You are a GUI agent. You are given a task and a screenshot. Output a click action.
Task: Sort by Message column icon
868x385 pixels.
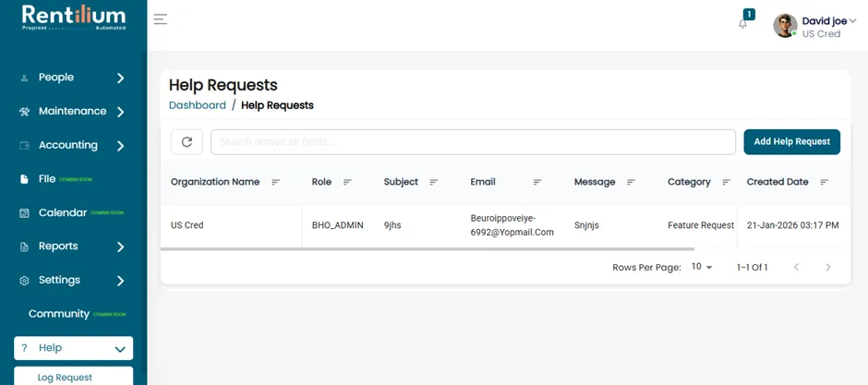631,182
